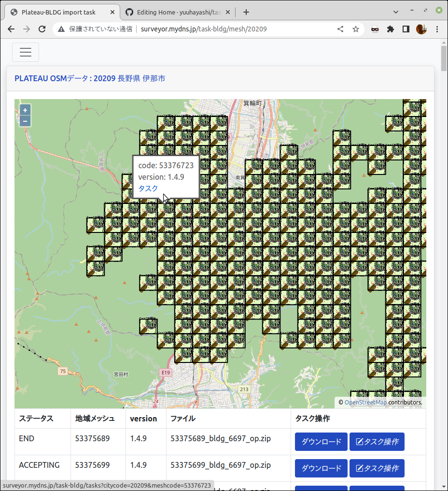
Task: Open Chrome three-dot menu
Action: click(437, 29)
